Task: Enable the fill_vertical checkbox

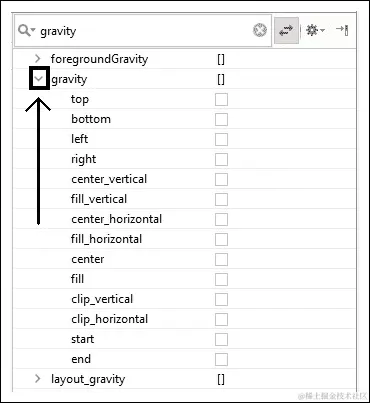Action: click(x=221, y=199)
